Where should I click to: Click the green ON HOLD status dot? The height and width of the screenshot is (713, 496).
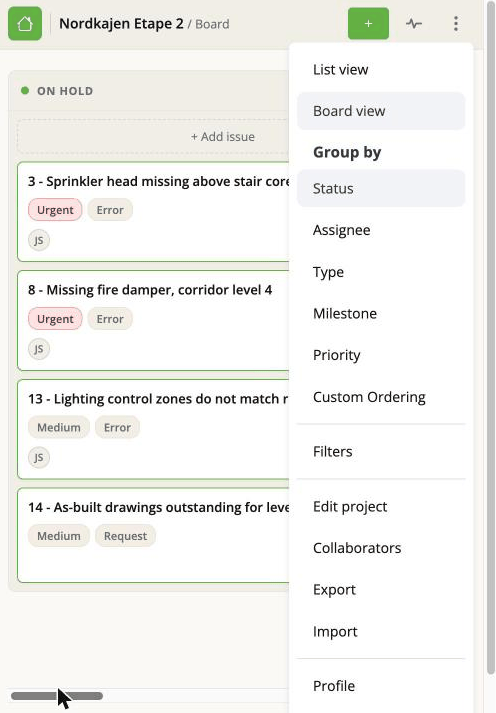25,90
